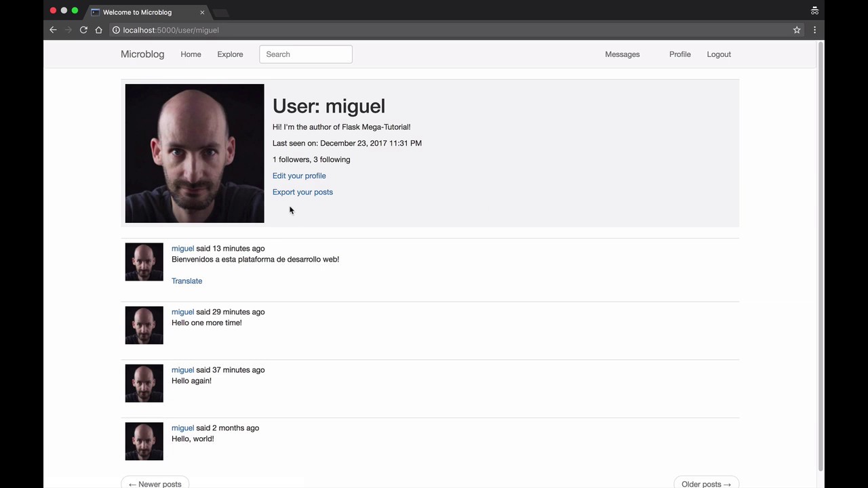Click the 'Last seen on: December 23, 2017' text
The width and height of the screenshot is (868, 488).
[347, 143]
